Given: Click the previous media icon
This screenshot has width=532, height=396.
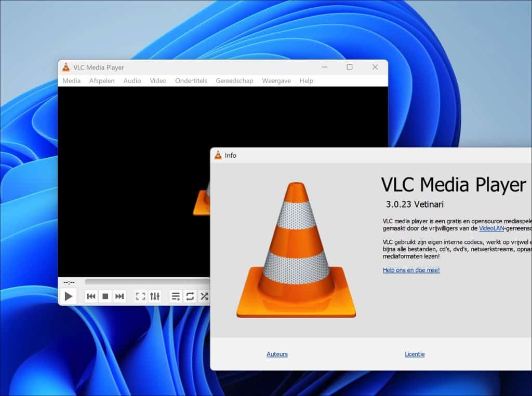Looking at the screenshot, I should click(x=91, y=296).
